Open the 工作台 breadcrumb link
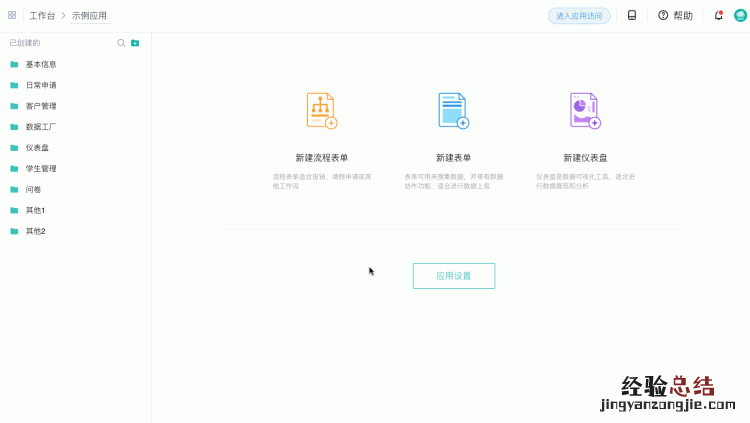 point(42,16)
